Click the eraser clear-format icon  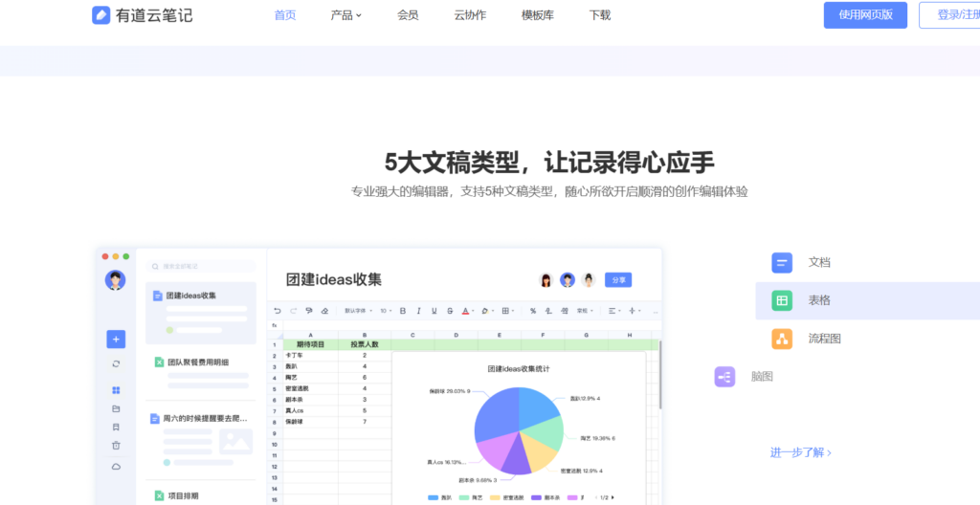tap(324, 311)
